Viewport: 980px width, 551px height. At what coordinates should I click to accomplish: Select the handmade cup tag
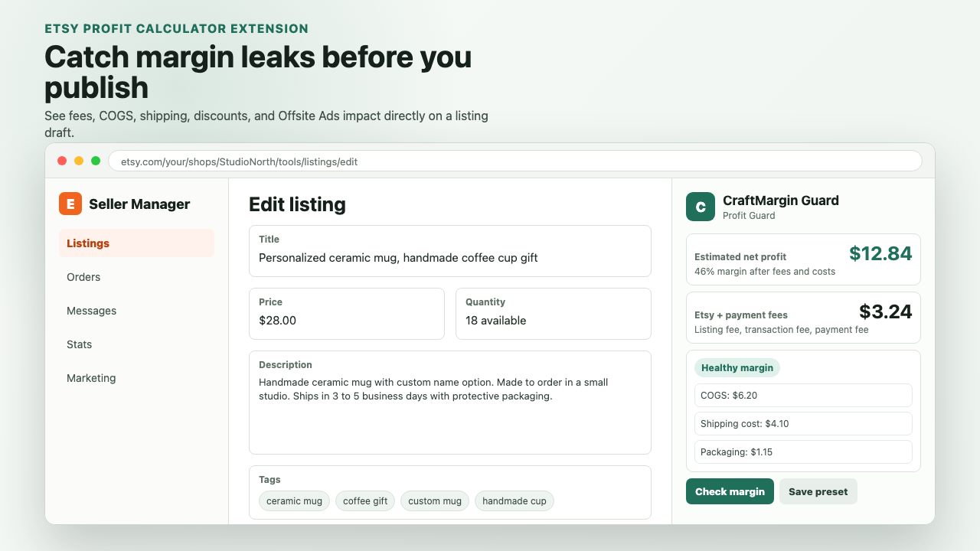[514, 501]
